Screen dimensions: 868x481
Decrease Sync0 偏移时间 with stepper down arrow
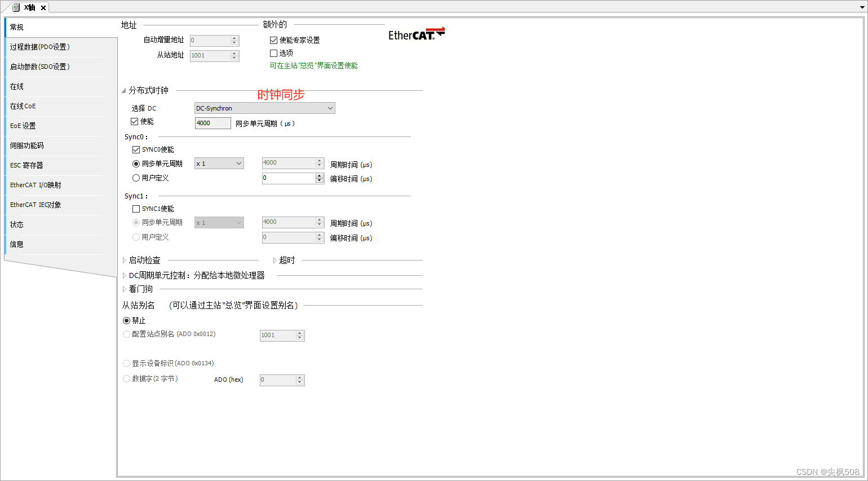pyautogui.click(x=320, y=180)
